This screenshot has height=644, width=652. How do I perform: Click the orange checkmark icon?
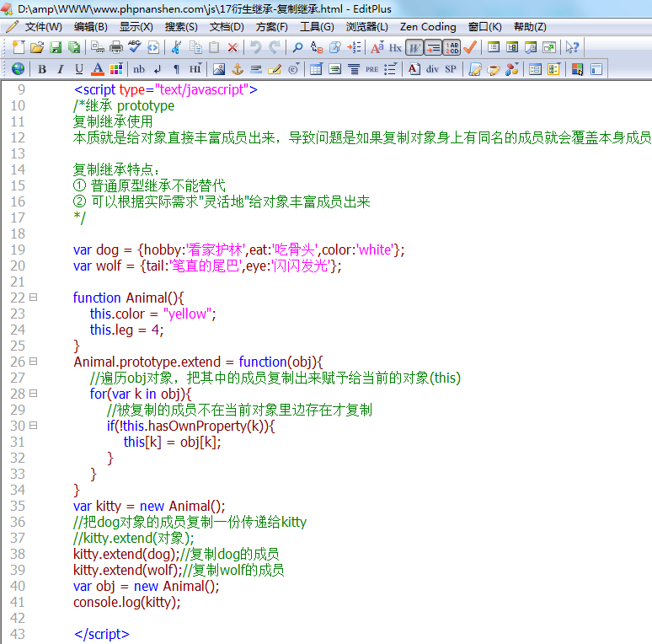click(470, 47)
